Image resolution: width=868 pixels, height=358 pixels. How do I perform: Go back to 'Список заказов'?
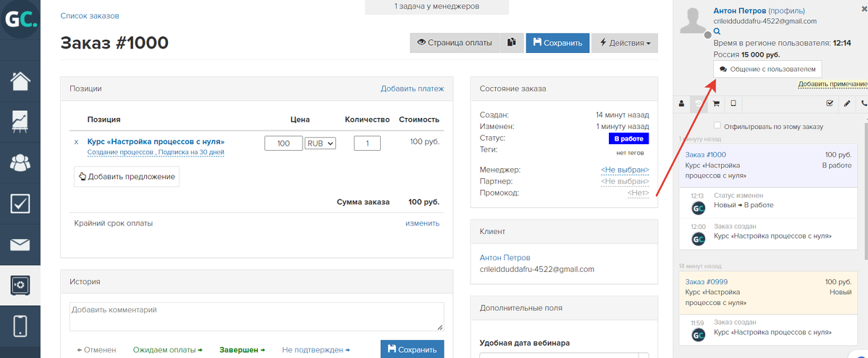[x=90, y=16]
